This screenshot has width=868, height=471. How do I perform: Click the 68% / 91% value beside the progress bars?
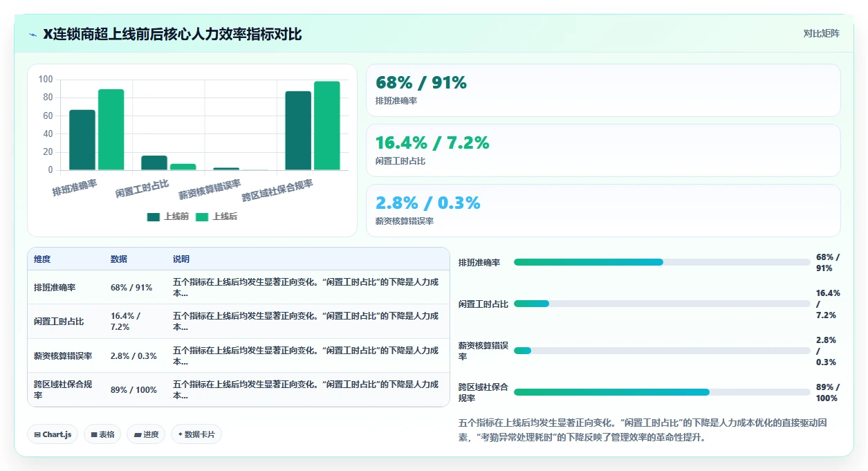pyautogui.click(x=828, y=262)
